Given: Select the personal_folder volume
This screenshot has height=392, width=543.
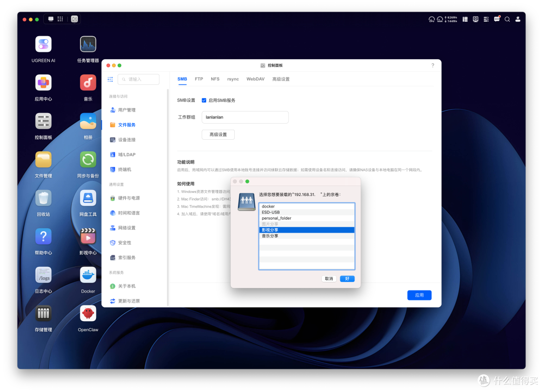Looking at the screenshot, I should pyautogui.click(x=307, y=218).
